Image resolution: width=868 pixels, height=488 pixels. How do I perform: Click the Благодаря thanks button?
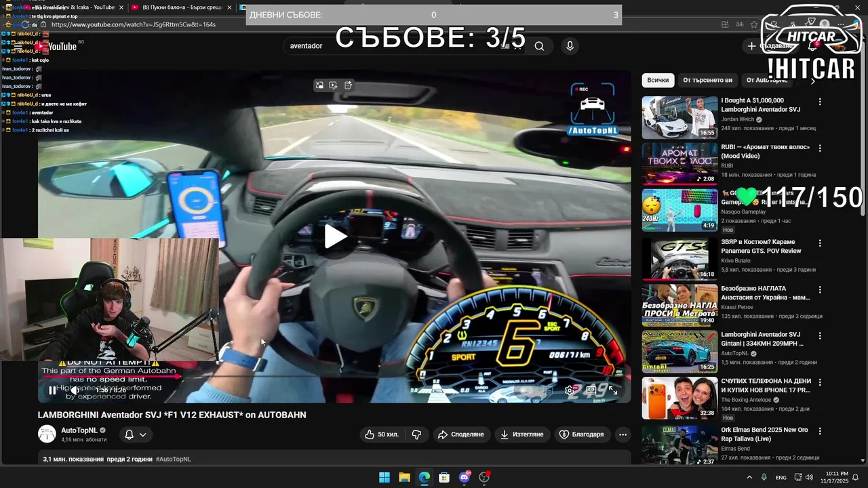[581, 434]
